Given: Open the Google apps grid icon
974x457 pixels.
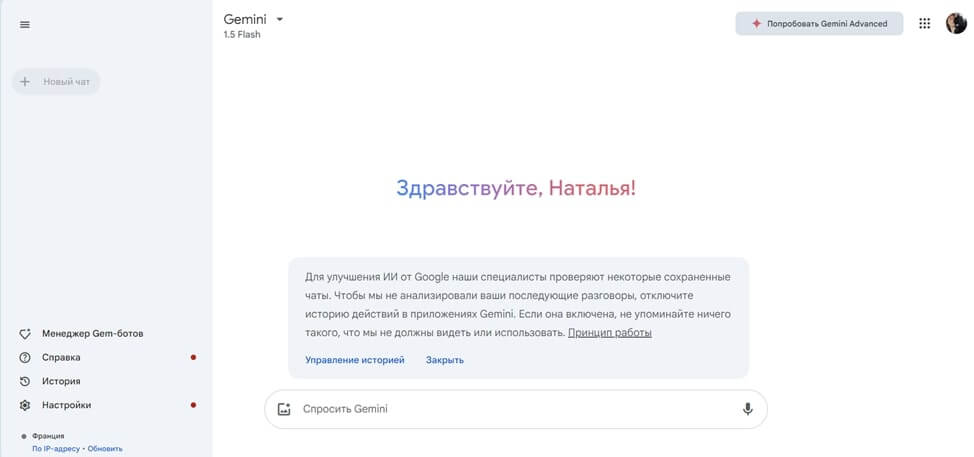Looking at the screenshot, I should point(924,24).
